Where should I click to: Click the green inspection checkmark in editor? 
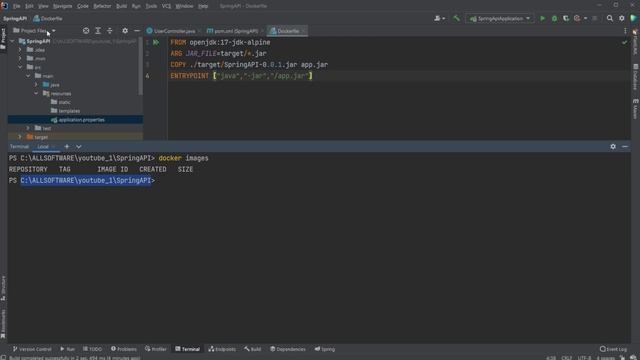(x=624, y=42)
